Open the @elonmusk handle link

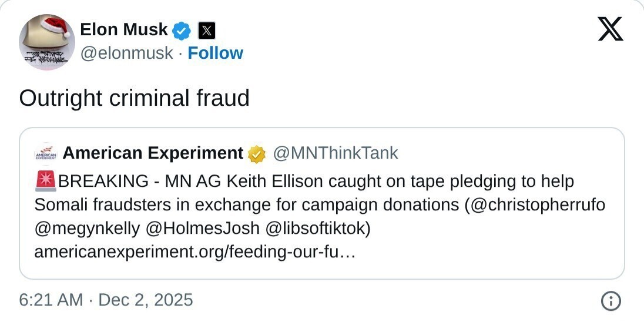(126, 53)
